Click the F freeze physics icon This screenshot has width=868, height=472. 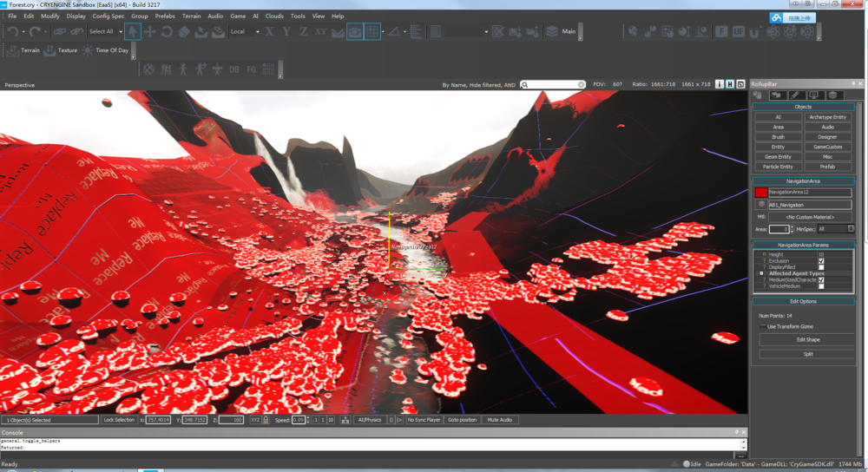point(720,31)
